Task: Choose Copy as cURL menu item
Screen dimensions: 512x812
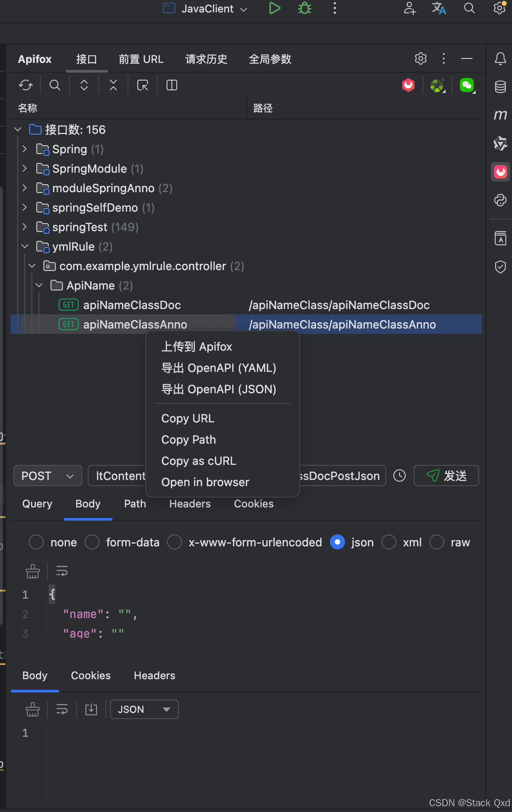Action: [x=223, y=460]
